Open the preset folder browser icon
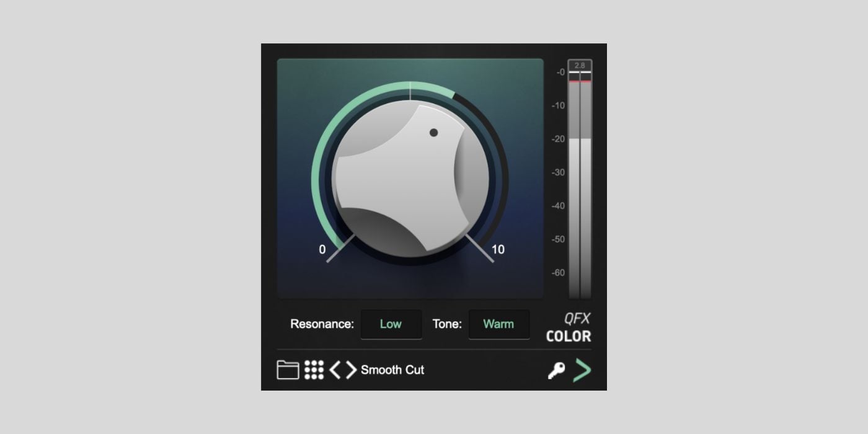 [288, 370]
